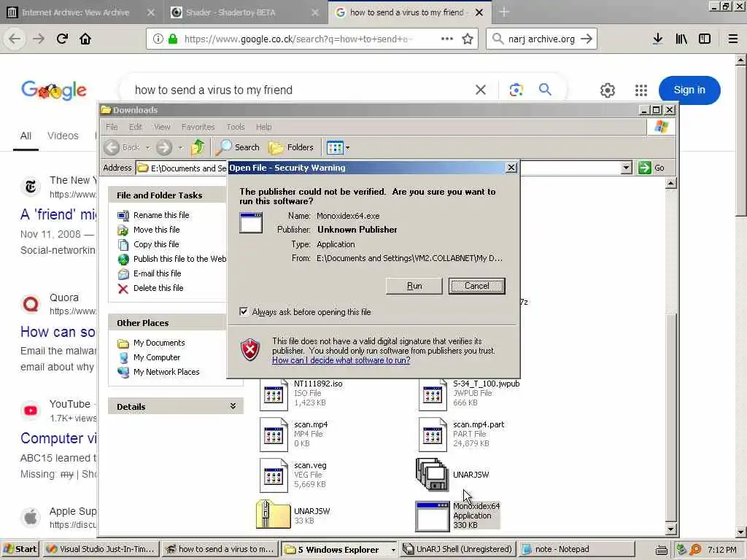Click the E-mail this file icon

tap(123, 274)
